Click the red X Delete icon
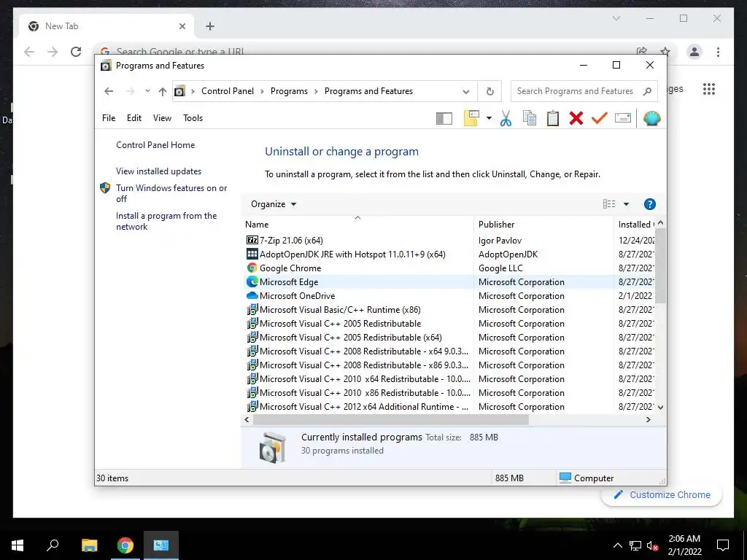Screen dimensions: 747x560 (576, 118)
